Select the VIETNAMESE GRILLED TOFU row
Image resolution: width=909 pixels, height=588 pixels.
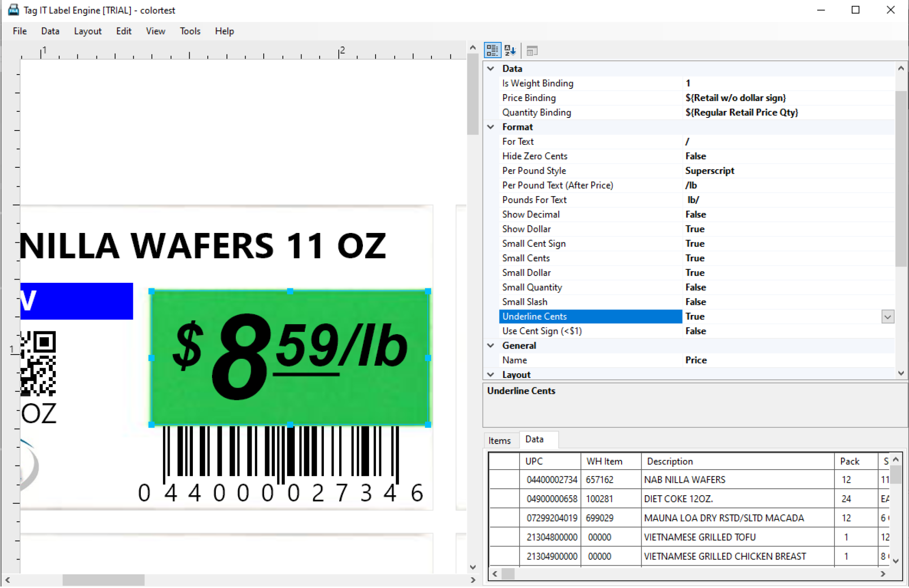[x=690, y=537]
